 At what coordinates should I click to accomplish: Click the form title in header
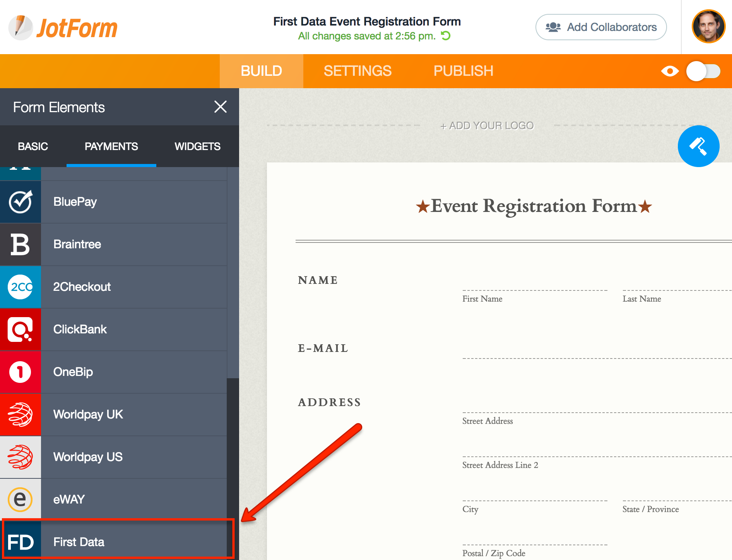pos(367,21)
